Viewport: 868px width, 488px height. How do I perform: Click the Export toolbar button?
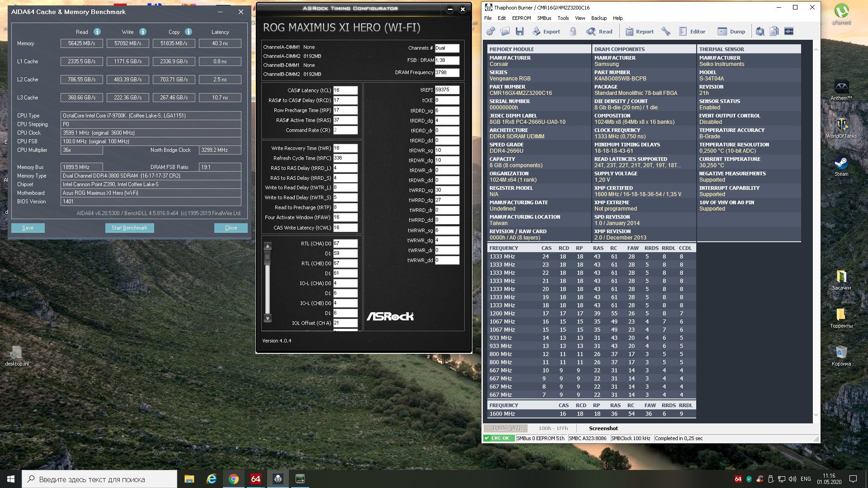(x=546, y=31)
